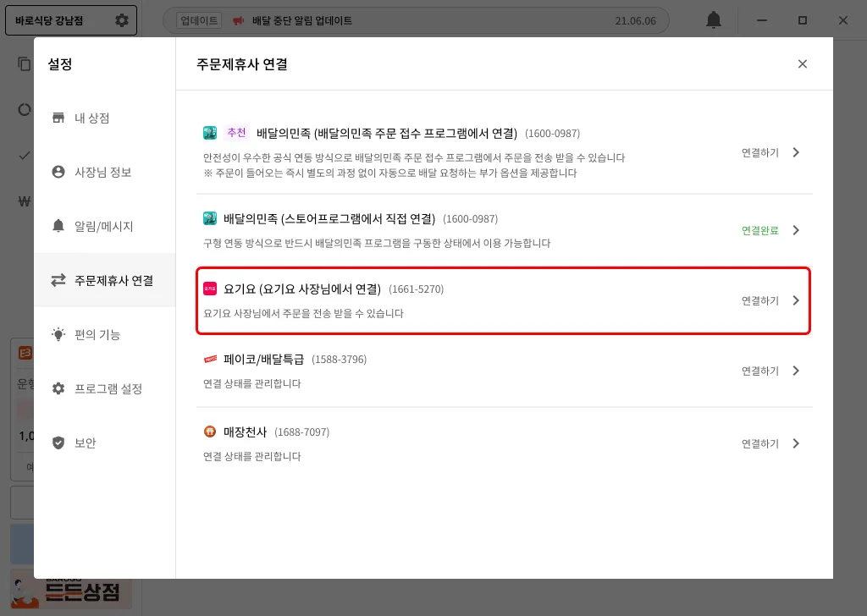Image resolution: width=867 pixels, height=616 pixels.
Task: Click the 업데이트 tag in the notice bar
Action: point(199,20)
